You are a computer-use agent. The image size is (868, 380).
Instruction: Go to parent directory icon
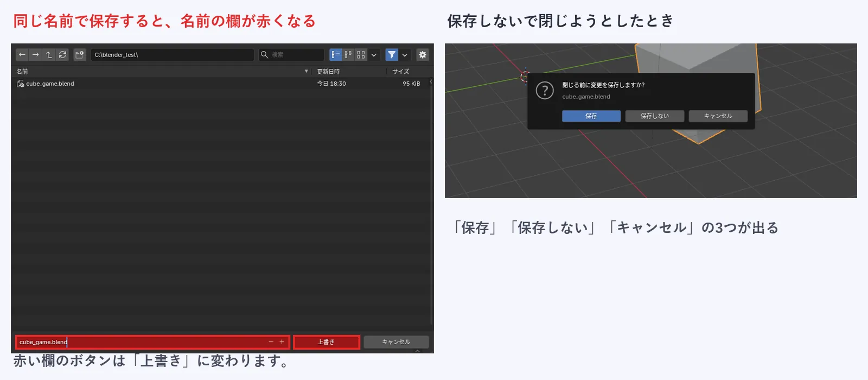(49, 55)
